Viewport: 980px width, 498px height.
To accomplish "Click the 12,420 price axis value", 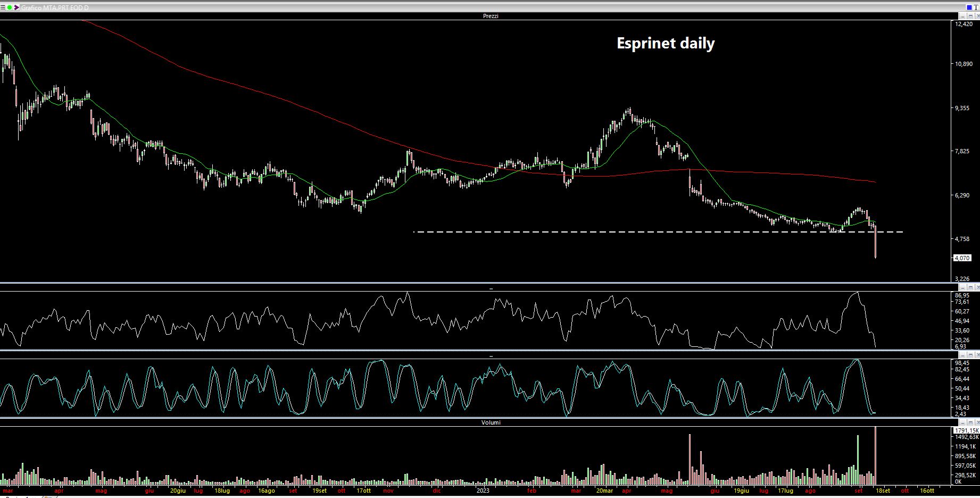I will 964,24.
